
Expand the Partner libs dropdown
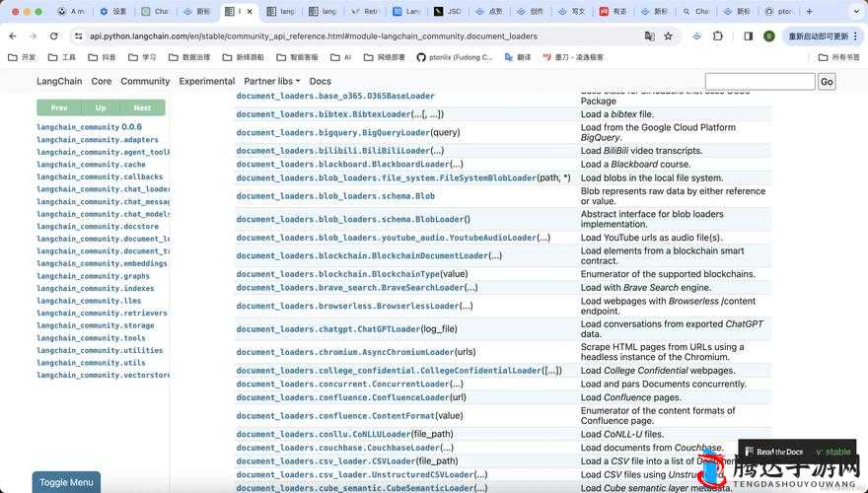click(272, 81)
